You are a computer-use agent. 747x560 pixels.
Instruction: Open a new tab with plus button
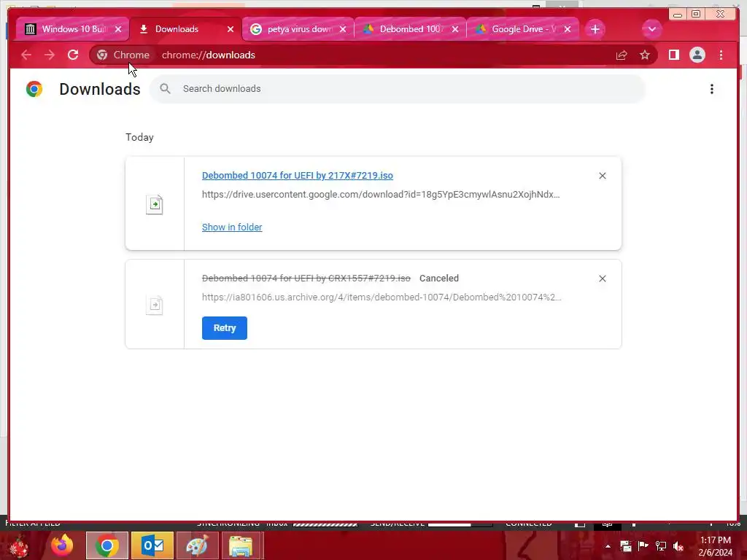click(595, 29)
